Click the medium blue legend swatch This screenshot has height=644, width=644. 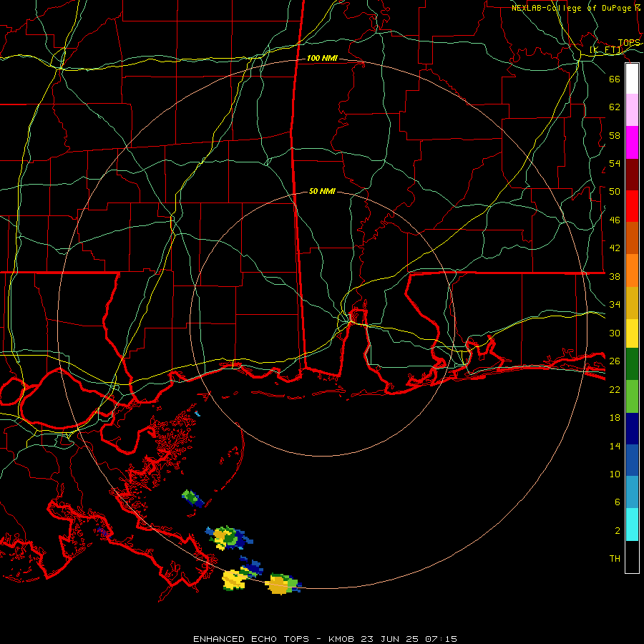[632, 460]
